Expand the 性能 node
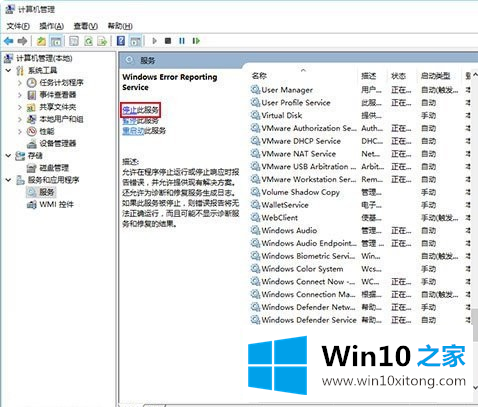The image size is (478, 407). click(20, 131)
